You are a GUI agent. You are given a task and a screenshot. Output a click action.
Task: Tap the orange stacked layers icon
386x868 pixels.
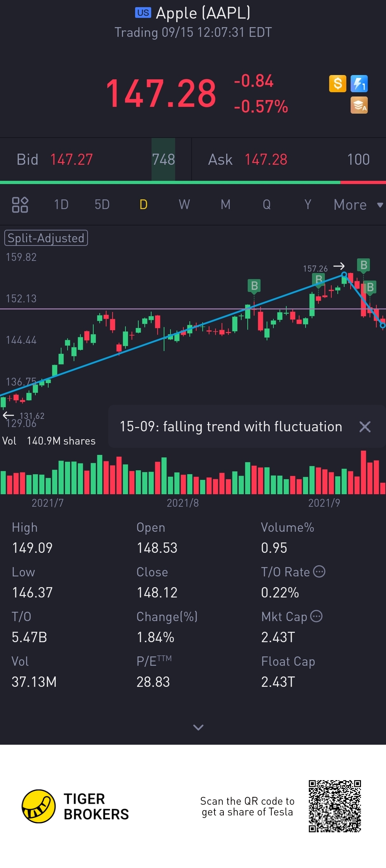tap(359, 105)
